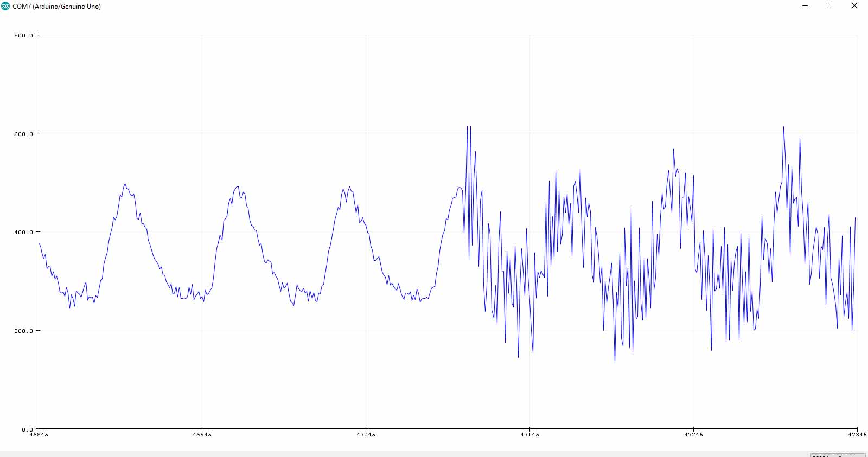Click the 47045 x-axis label
Viewport: 868px width, 457px height.
pos(366,435)
